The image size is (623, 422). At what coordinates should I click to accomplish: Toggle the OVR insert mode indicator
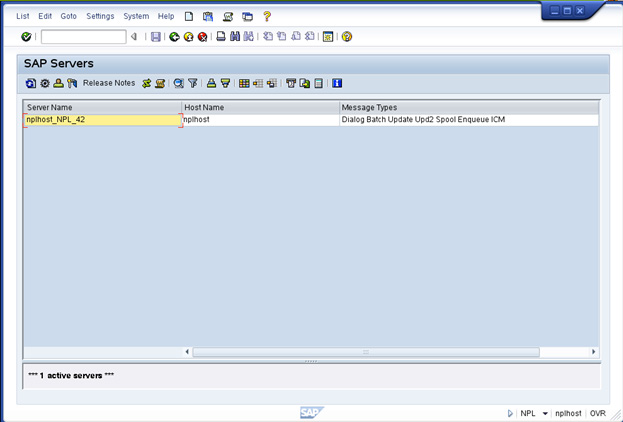597,412
